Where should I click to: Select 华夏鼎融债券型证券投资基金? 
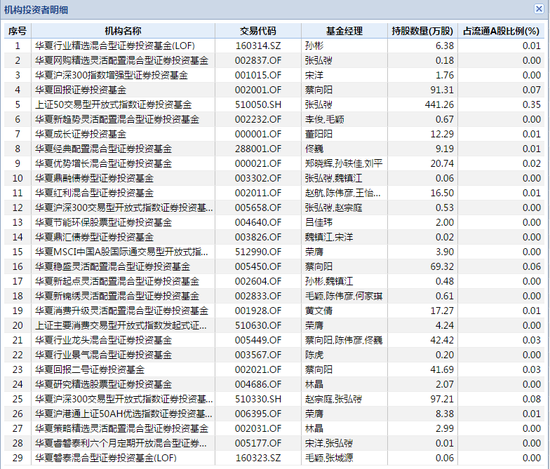point(274,178)
